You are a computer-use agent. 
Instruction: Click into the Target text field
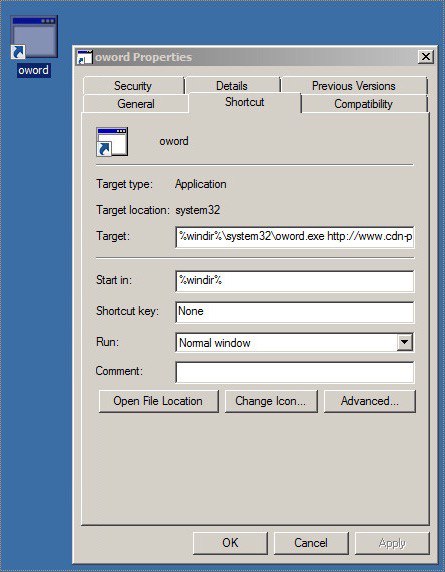click(x=295, y=237)
